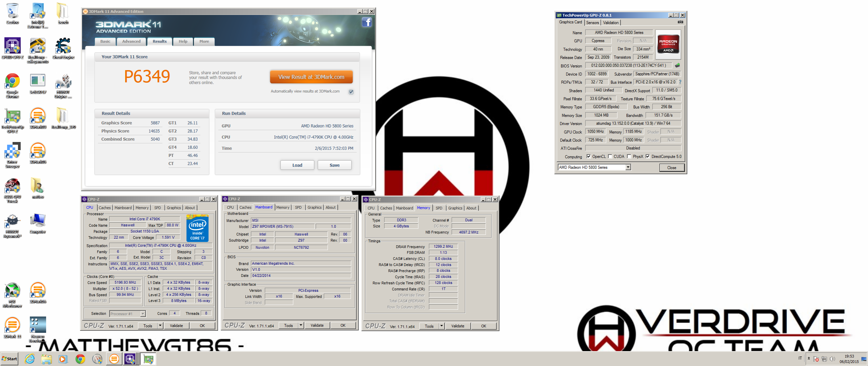Click the volume icon in system tray
868x366 pixels.
(832, 359)
